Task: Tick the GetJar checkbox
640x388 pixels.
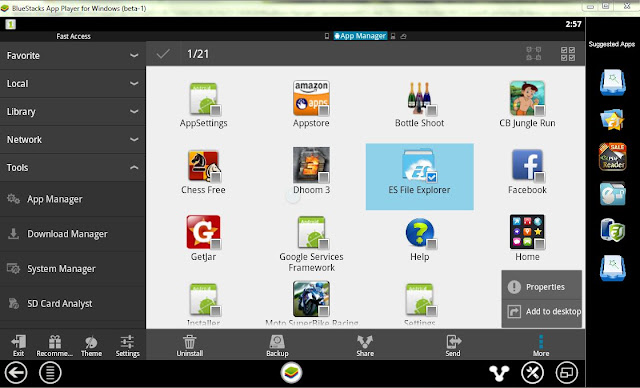Action: tap(216, 244)
